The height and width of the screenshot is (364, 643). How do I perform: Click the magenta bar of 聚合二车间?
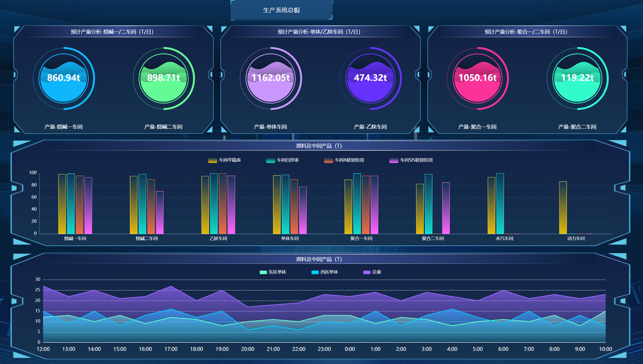446,208
